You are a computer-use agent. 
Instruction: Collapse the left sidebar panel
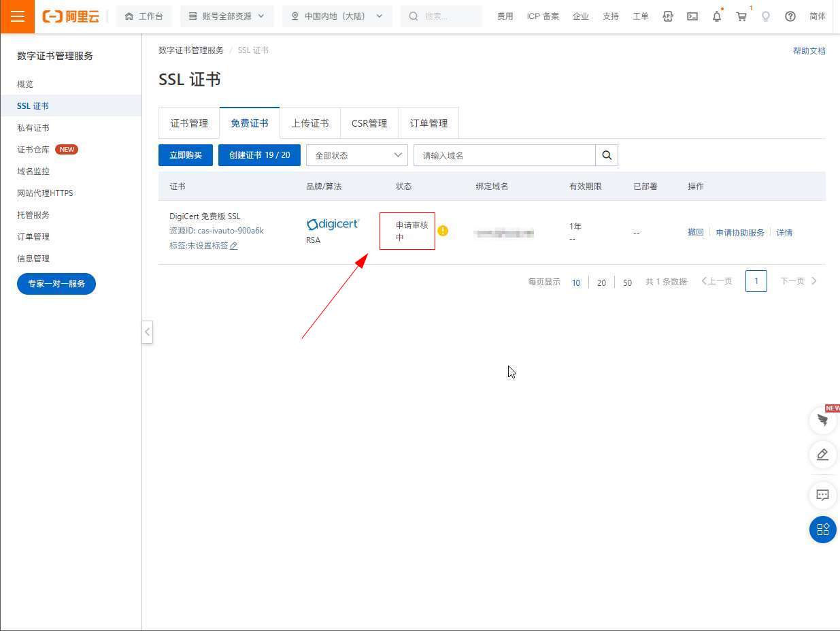click(x=147, y=332)
